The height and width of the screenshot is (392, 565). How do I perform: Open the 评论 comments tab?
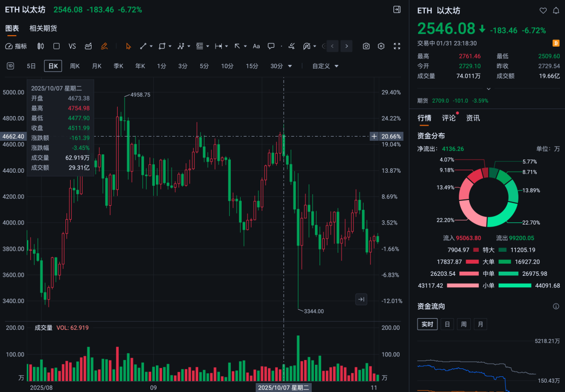449,118
